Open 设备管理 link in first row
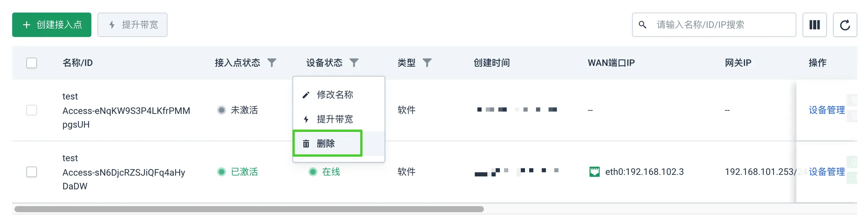 point(827,110)
